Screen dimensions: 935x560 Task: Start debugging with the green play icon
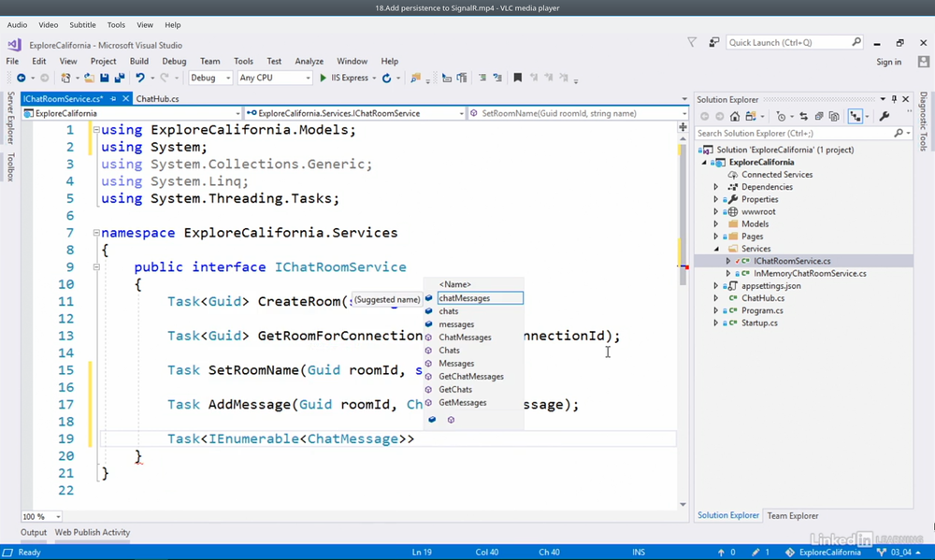[x=323, y=79]
